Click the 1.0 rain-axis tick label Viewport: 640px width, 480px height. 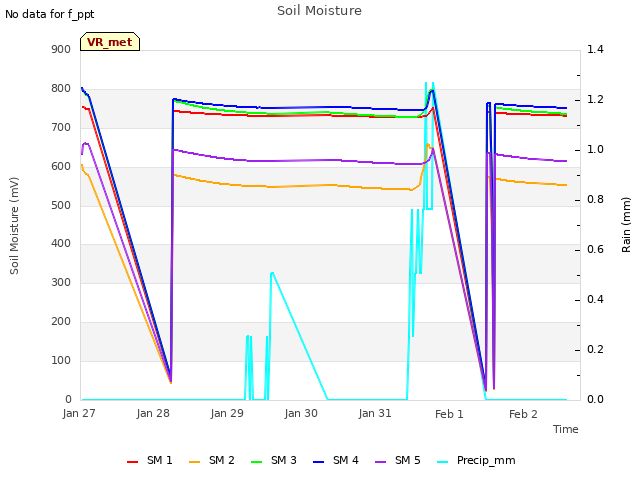coord(596,149)
